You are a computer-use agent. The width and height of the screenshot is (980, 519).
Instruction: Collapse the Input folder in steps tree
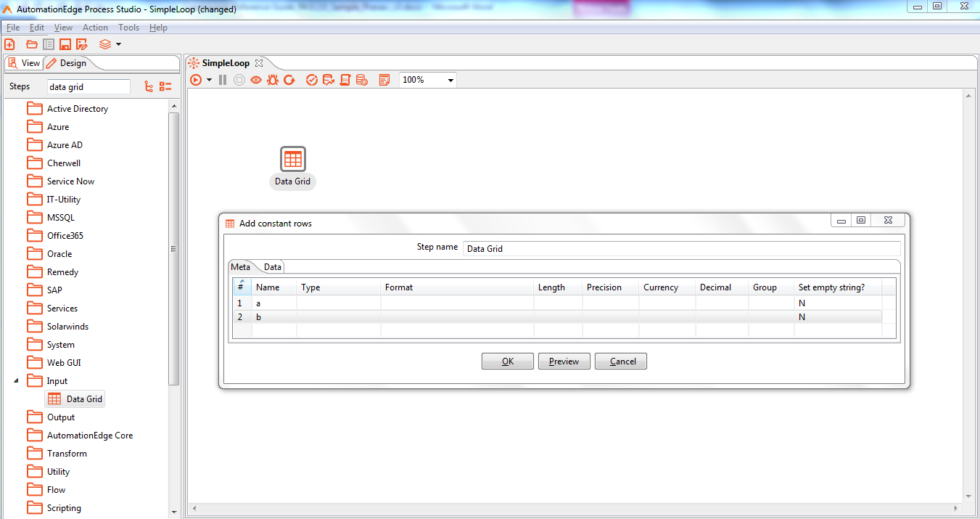17,381
